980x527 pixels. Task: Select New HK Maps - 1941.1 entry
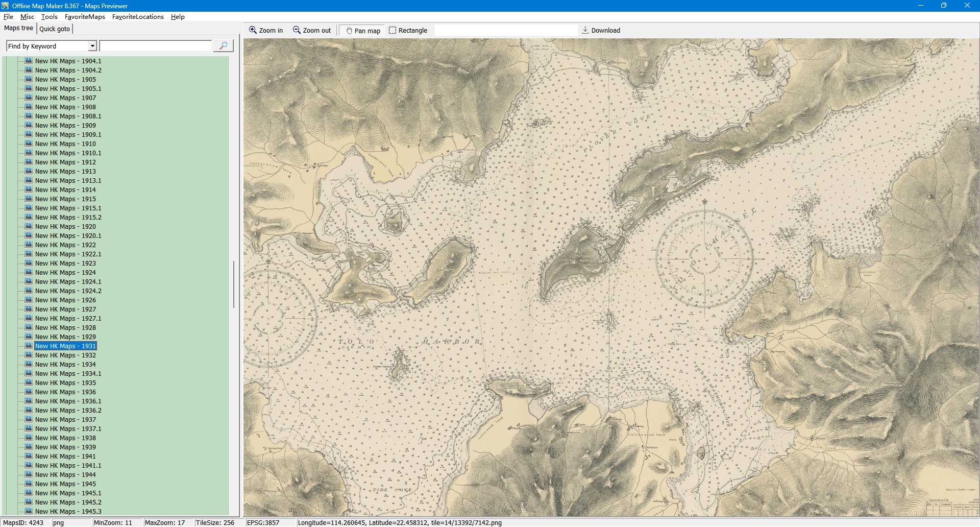68,466
